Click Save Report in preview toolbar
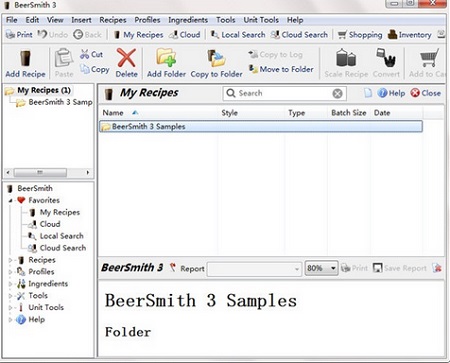 (x=400, y=268)
